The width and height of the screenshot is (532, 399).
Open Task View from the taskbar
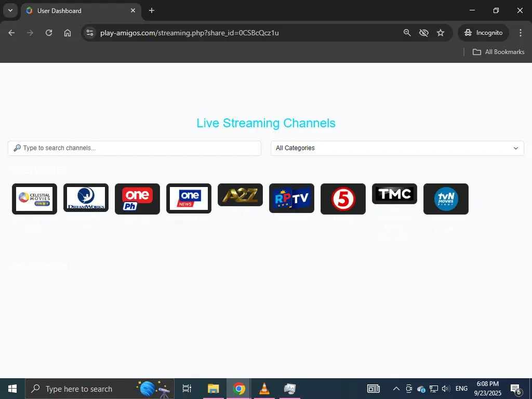coord(187,389)
